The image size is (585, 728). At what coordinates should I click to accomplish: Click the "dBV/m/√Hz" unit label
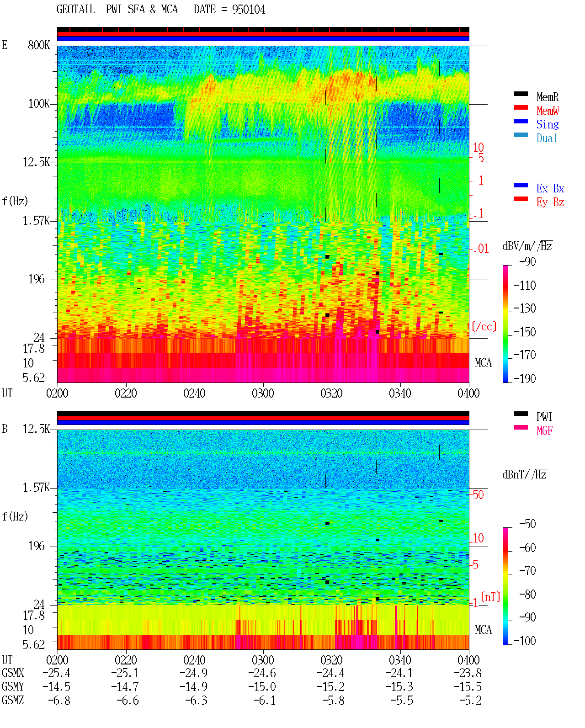[x=527, y=246]
